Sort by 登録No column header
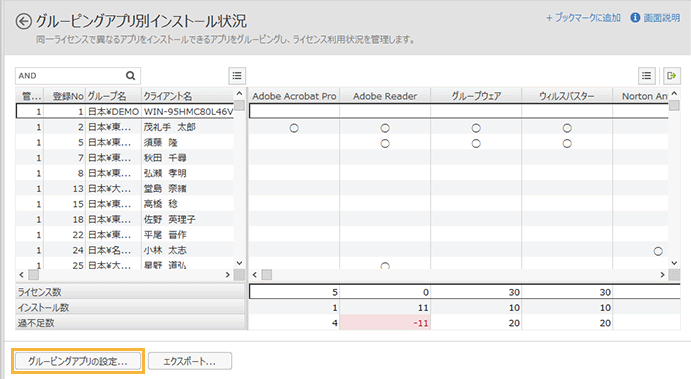The width and height of the screenshot is (691, 379). (x=64, y=96)
